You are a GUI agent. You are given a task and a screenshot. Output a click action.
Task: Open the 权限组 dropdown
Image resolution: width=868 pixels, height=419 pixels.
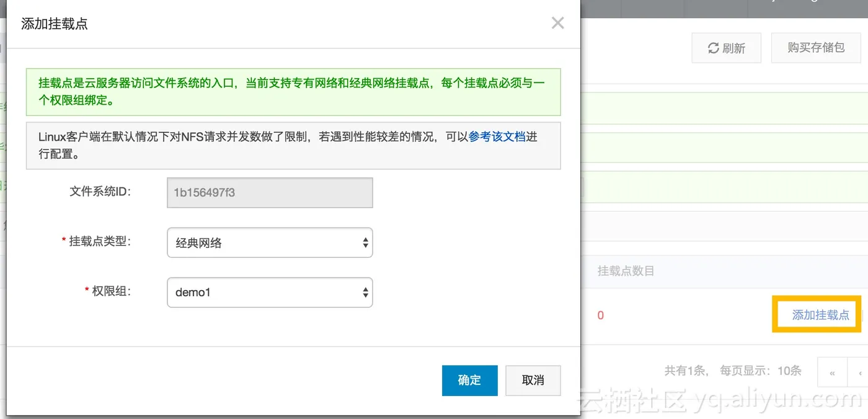270,292
